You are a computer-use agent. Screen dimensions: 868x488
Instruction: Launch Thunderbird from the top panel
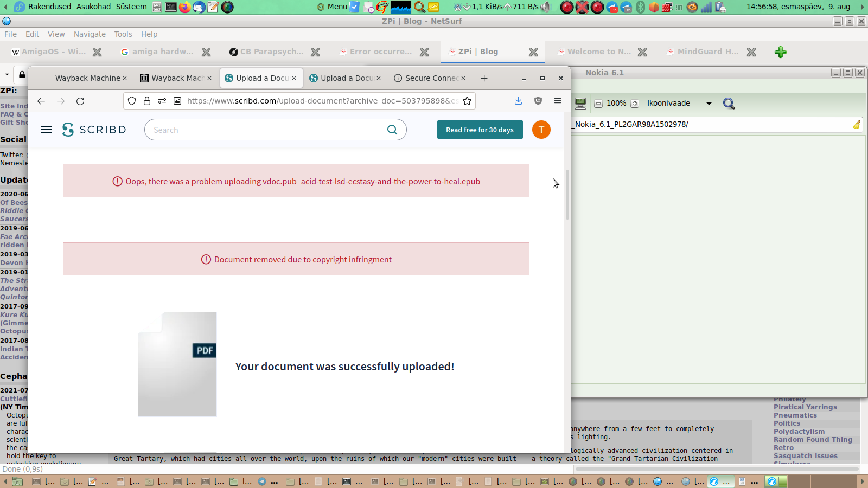pos(199,7)
